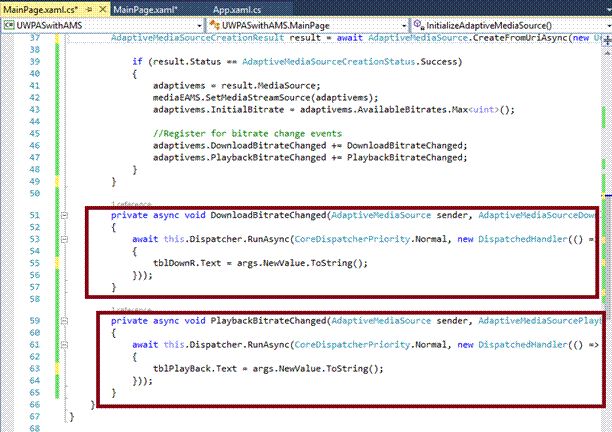Click the C# project icon beside UWPASwithAMS
The width and height of the screenshot is (612, 432).
tap(9, 26)
